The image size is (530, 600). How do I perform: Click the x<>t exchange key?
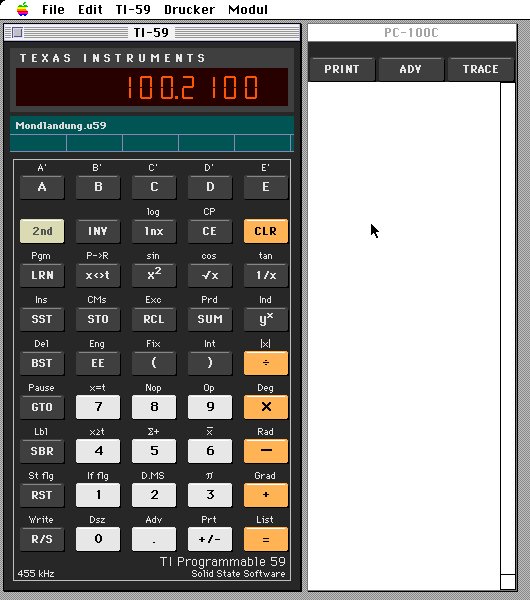pos(98,275)
